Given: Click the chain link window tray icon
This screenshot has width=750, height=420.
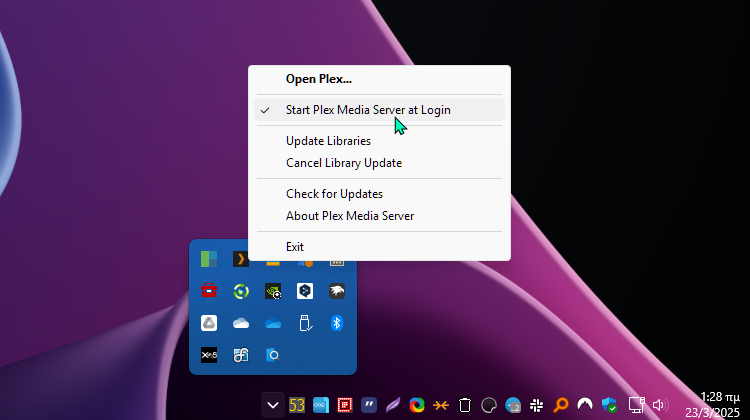Looking at the screenshot, I should [x=241, y=355].
